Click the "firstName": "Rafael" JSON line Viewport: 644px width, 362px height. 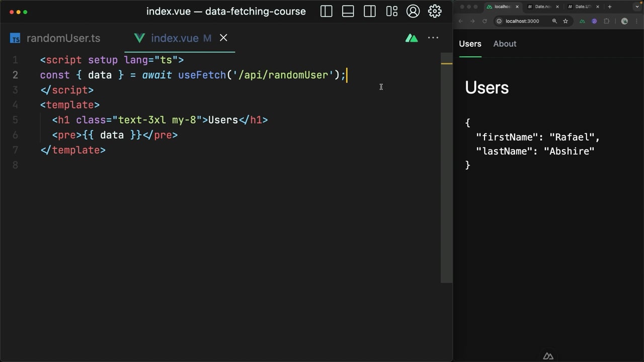538,137
